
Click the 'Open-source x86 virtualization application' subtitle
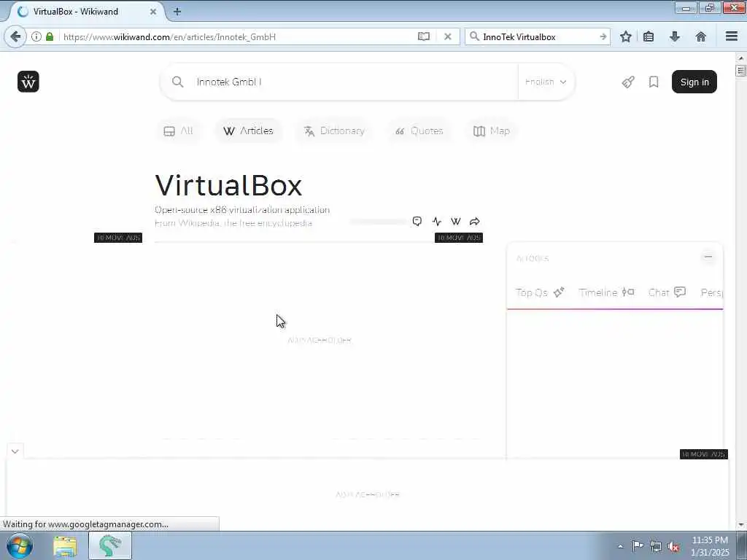point(242,210)
